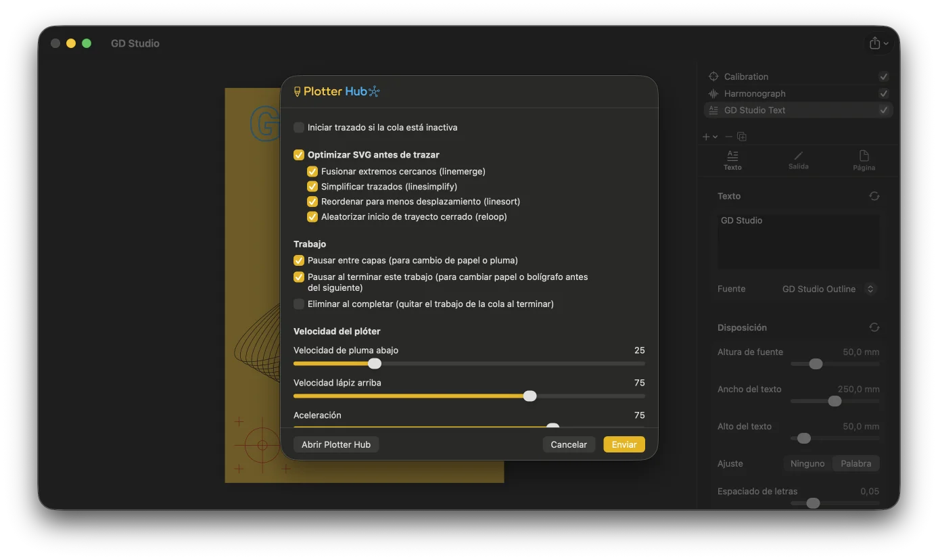
Task: Click the text field containing 'GD Studio'
Action: [x=799, y=242]
